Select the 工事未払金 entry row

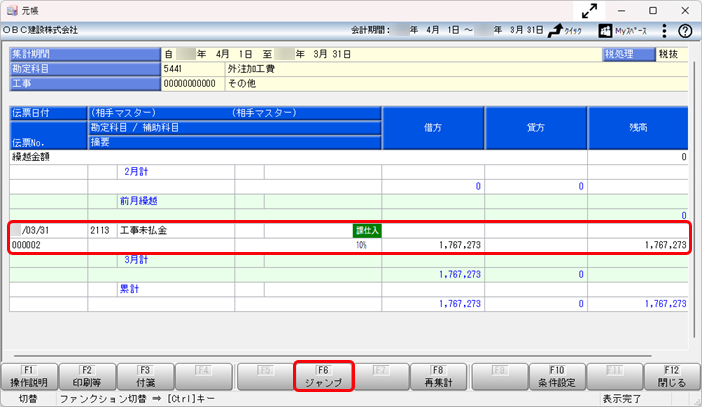pyautogui.click(x=349, y=238)
